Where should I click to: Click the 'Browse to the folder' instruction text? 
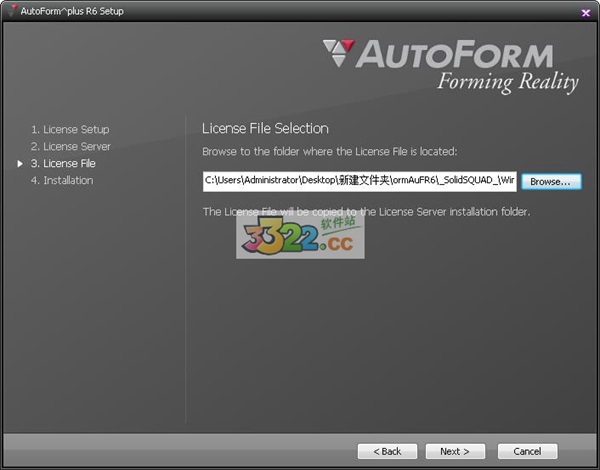coord(329,152)
